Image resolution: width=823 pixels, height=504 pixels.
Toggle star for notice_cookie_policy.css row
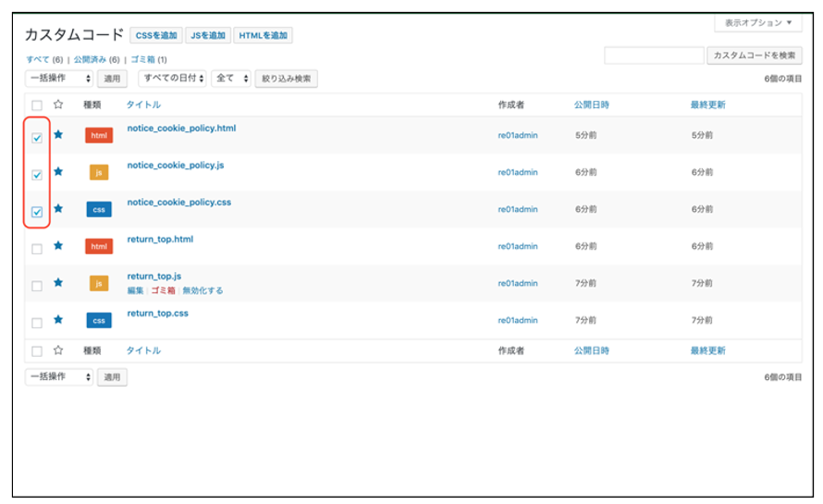point(58,208)
